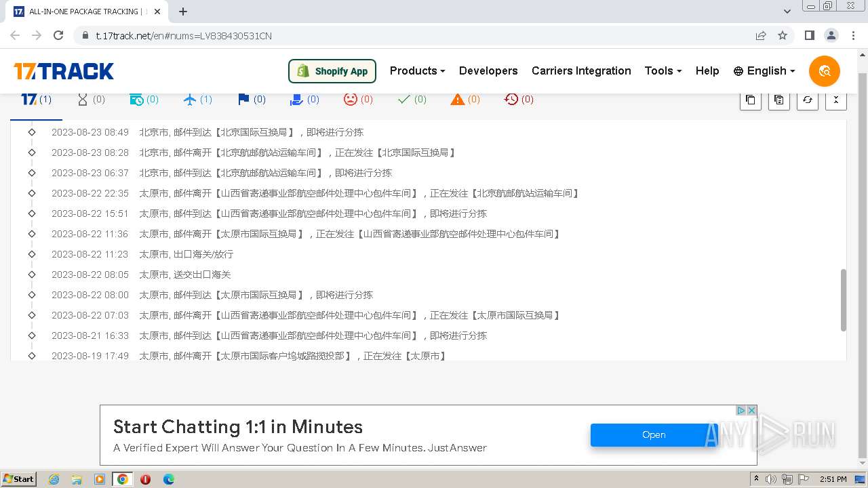The height and width of the screenshot is (488, 868).
Task: Select the In Transit airplane filter
Action: [x=197, y=100]
